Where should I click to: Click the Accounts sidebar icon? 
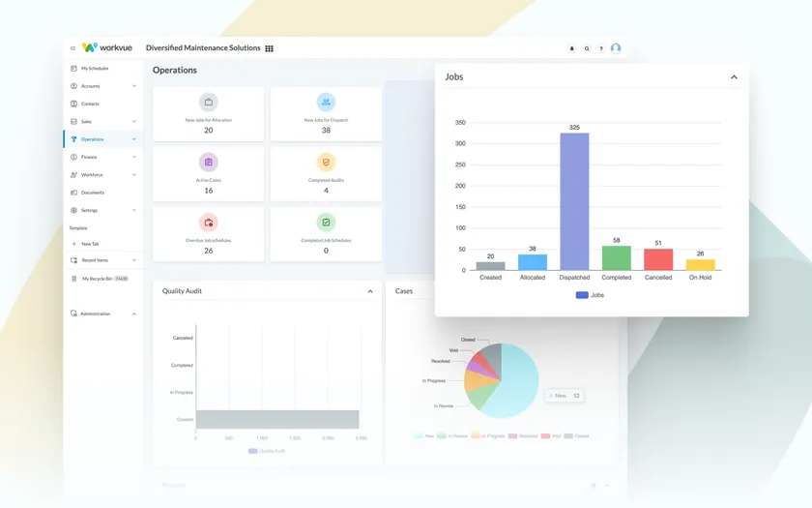click(x=73, y=86)
